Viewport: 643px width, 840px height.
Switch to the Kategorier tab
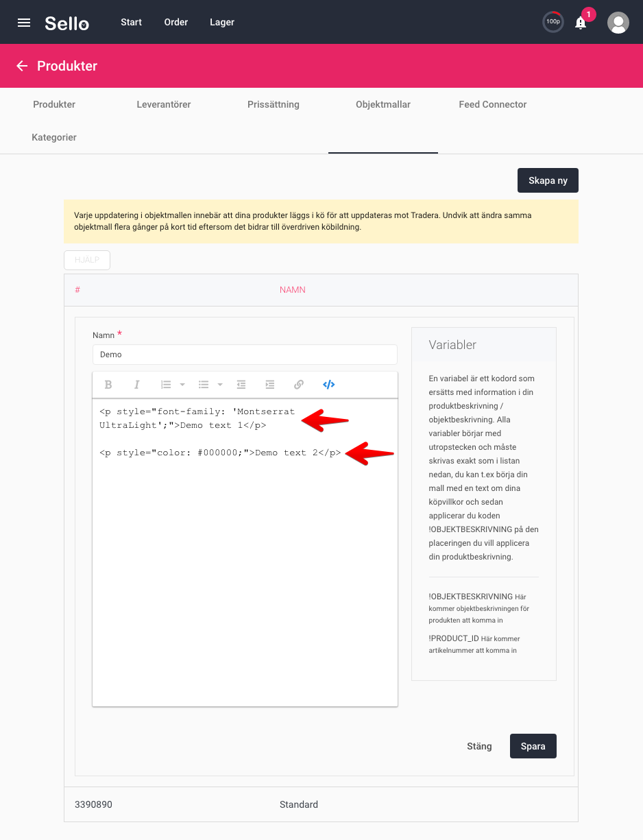[x=54, y=137]
